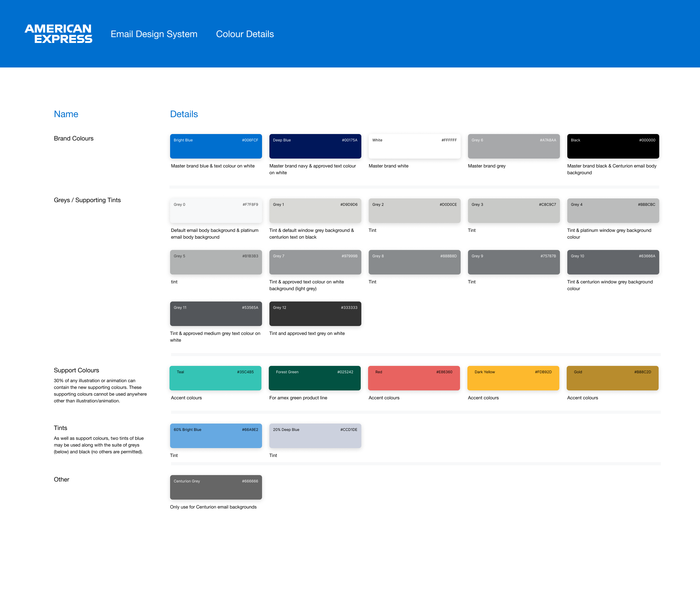This screenshot has width=700, height=591.
Task: Select the Grey 1 #D9D9D6 swatch
Action: coord(315,211)
